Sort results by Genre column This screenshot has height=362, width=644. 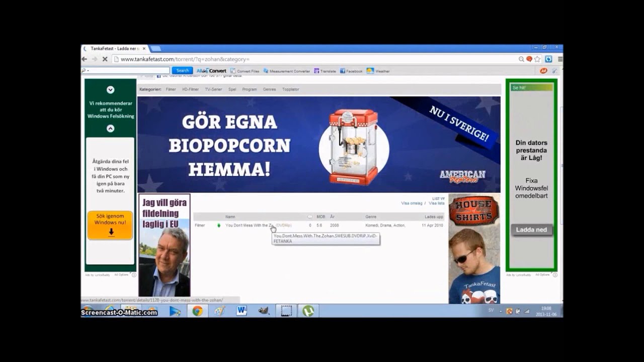coord(371,217)
